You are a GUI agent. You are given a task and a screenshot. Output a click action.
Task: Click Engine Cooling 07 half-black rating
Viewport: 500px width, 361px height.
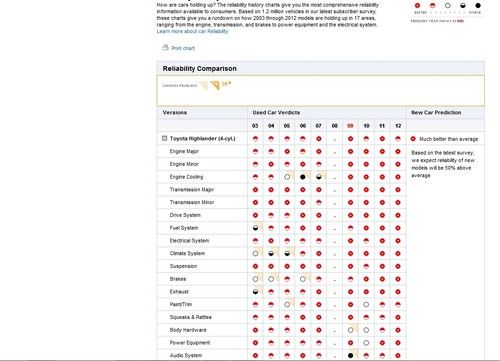pyautogui.click(x=319, y=177)
